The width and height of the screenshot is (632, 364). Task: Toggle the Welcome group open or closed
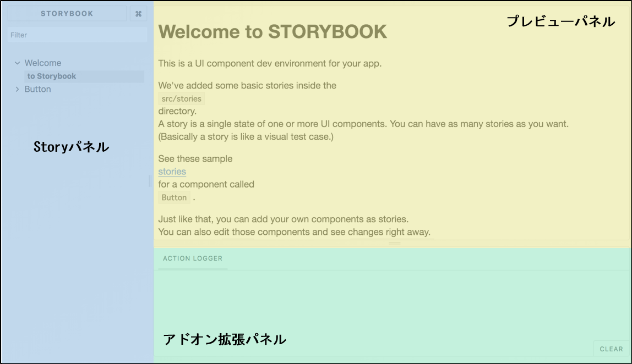click(17, 63)
